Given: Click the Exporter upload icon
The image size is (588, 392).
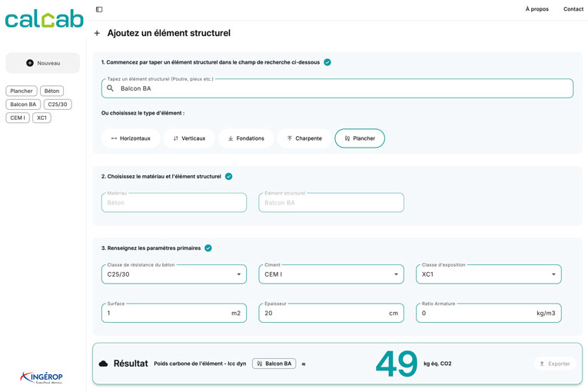Looking at the screenshot, I should [x=542, y=364].
